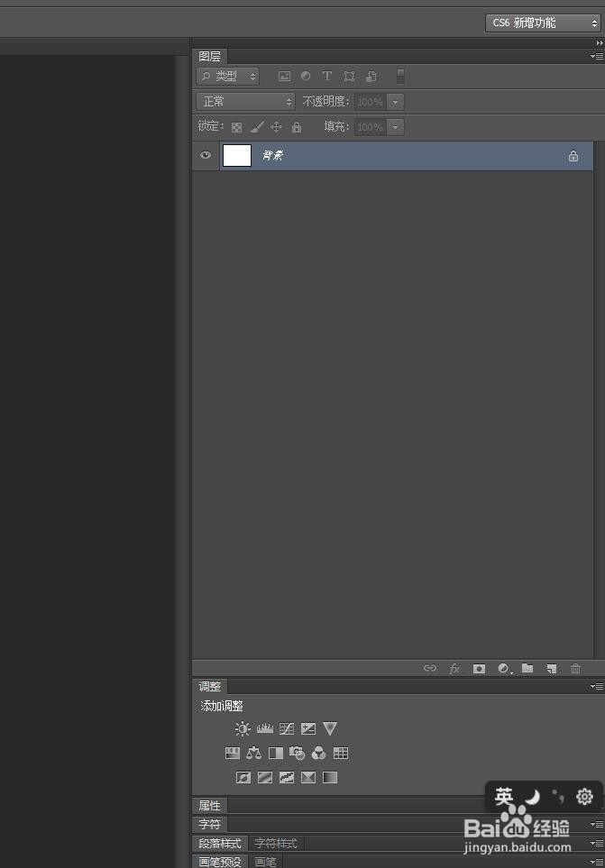Add a Levels adjustment
605x868 pixels.
264,728
